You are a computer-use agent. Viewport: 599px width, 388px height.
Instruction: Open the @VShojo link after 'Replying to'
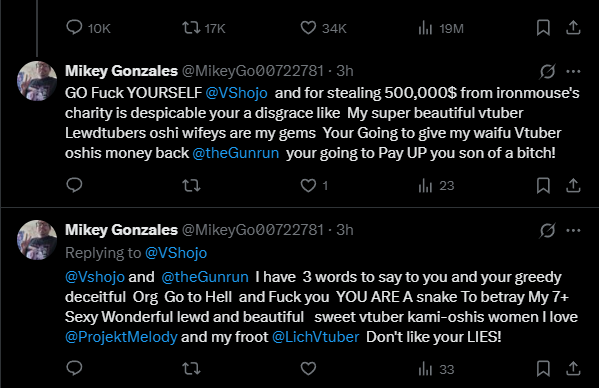(176, 253)
